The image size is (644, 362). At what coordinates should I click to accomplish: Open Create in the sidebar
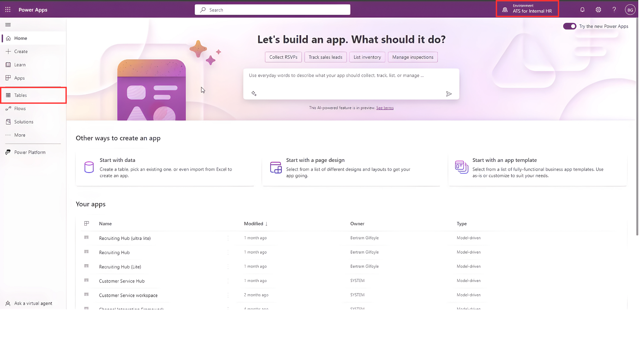[x=33, y=52]
